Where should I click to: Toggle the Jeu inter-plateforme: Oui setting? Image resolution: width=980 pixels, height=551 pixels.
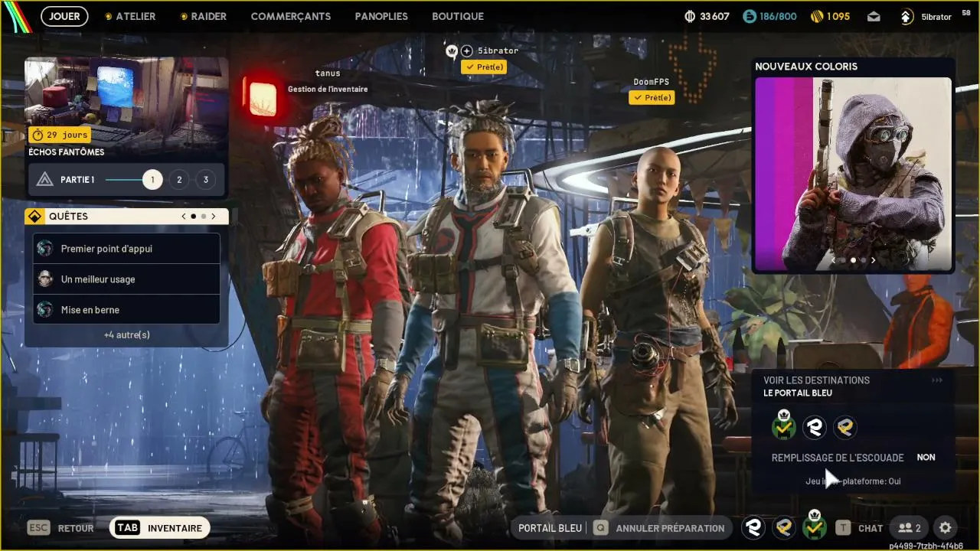(853, 481)
